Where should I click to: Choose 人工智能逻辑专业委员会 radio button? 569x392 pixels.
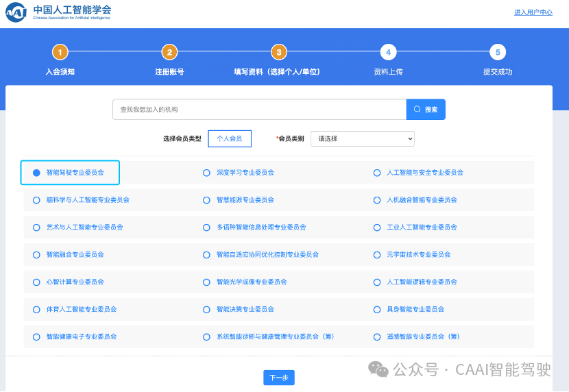(377, 282)
